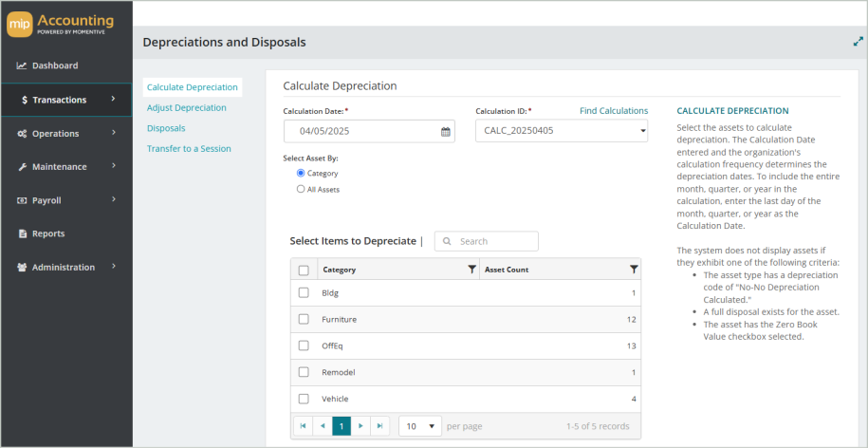Click the Dashboard chart icon
This screenshot has height=448, width=868.
pyautogui.click(x=22, y=65)
